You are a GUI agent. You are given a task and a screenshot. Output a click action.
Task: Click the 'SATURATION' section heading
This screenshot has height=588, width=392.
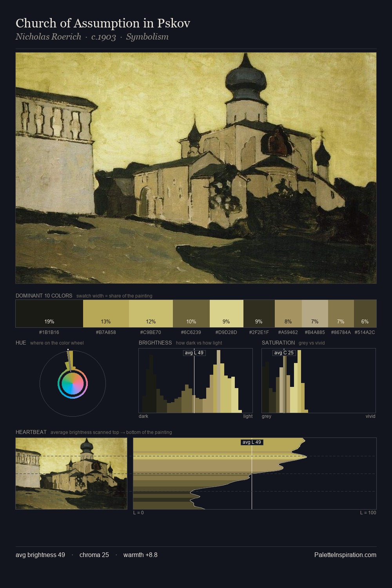point(278,343)
